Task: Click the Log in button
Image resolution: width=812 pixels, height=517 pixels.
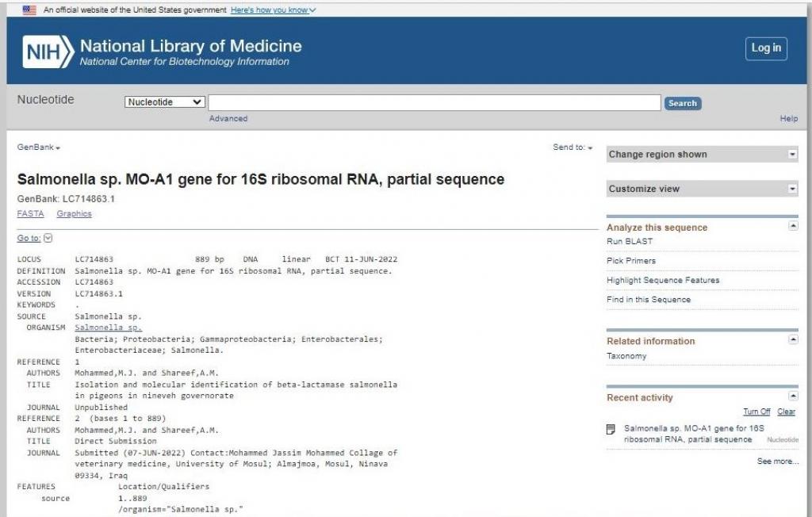Action: (765, 48)
